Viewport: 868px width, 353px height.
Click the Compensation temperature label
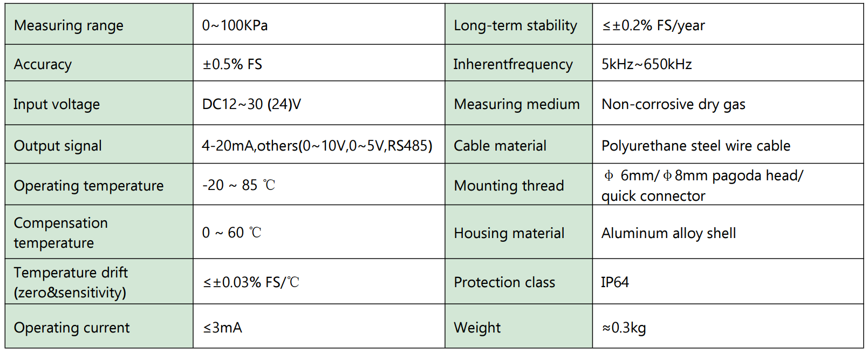pos(60,233)
